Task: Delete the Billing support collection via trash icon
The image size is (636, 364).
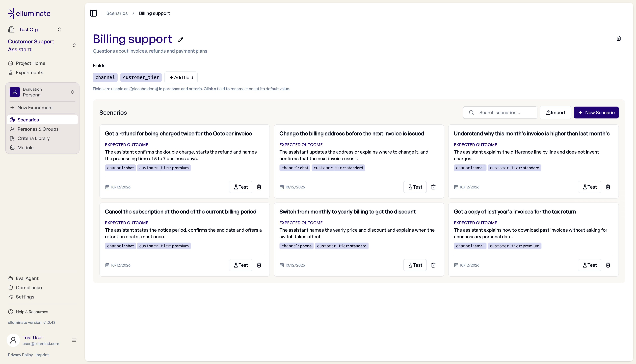Action: point(618,39)
